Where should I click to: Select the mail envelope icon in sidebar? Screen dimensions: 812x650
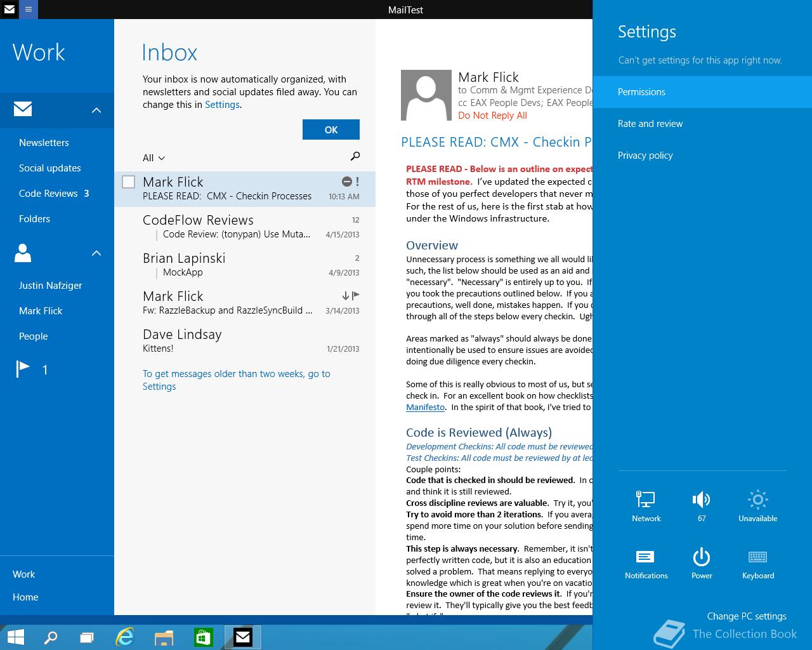click(23, 109)
